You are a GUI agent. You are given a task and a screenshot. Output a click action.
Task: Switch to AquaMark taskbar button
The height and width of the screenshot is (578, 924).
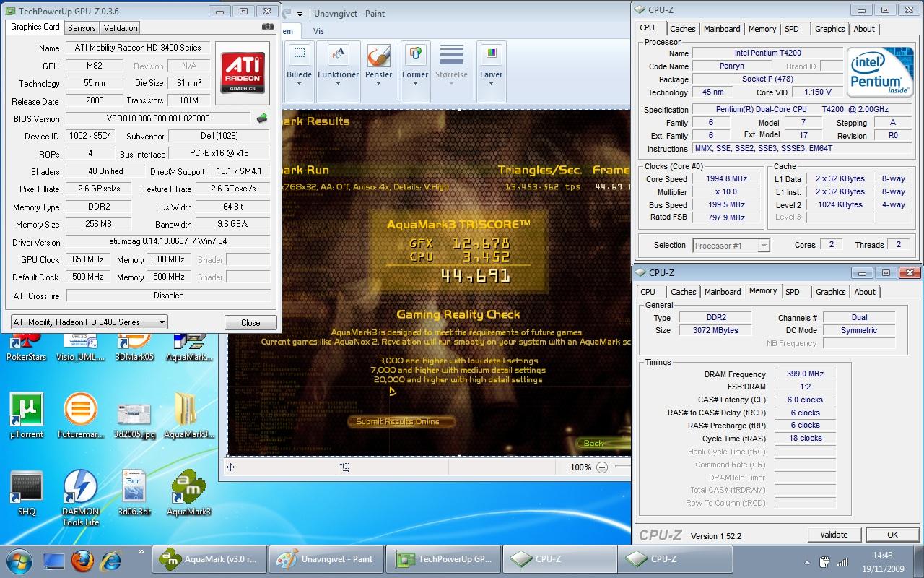click(209, 559)
